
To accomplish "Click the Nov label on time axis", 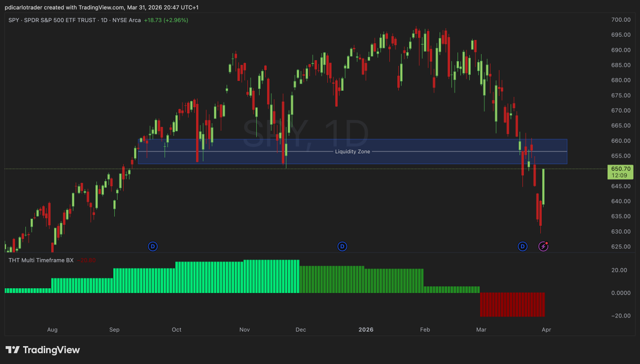I will (244, 330).
